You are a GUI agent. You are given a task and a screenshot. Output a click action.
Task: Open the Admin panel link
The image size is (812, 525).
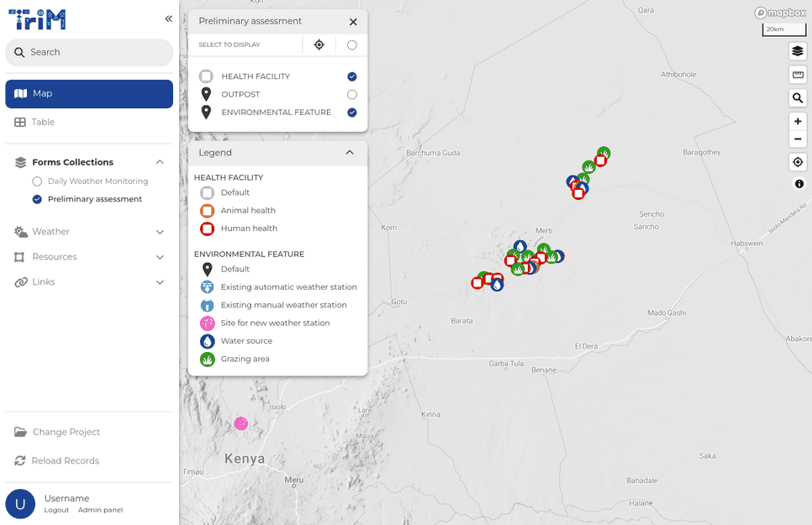(101, 510)
